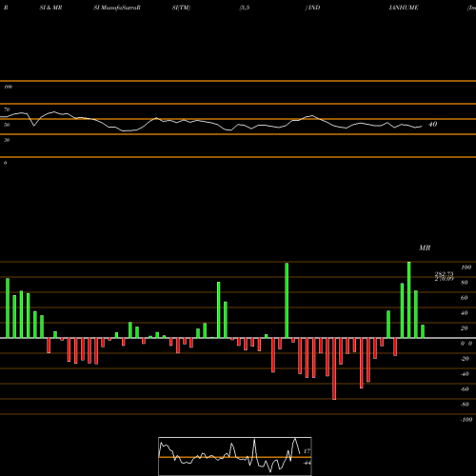Click the 100 label on the RSI axis at left
476x476 pixels.
point(8,87)
